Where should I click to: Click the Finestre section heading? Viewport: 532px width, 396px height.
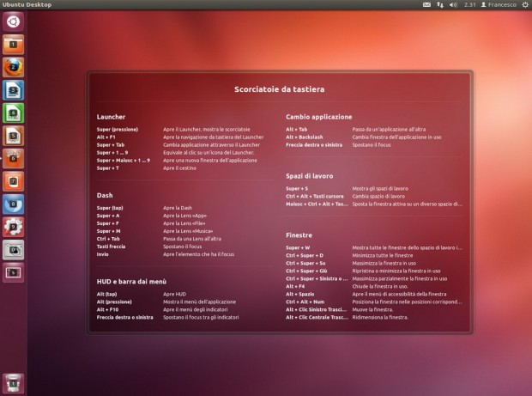299,235
